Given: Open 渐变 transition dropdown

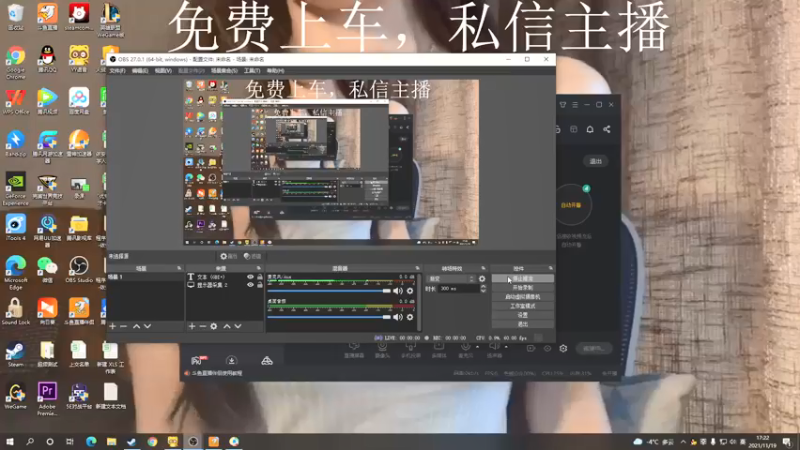Looking at the screenshot, I should point(451,279).
